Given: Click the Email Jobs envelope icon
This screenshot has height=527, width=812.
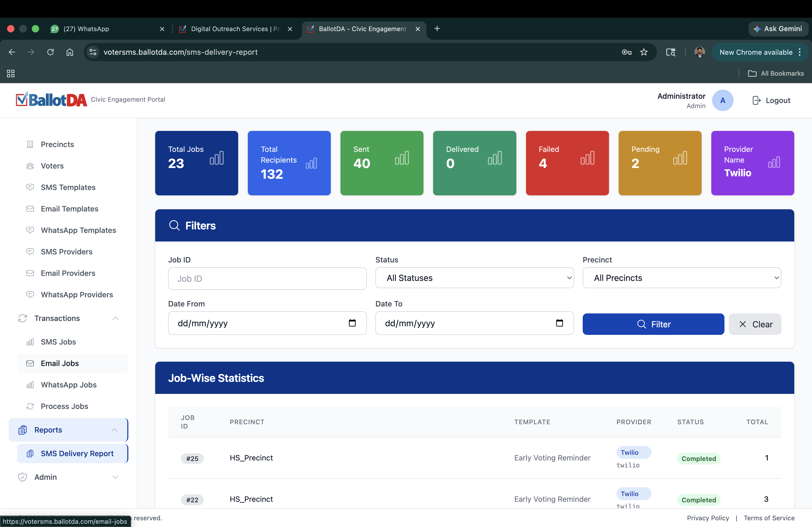Looking at the screenshot, I should coord(30,363).
